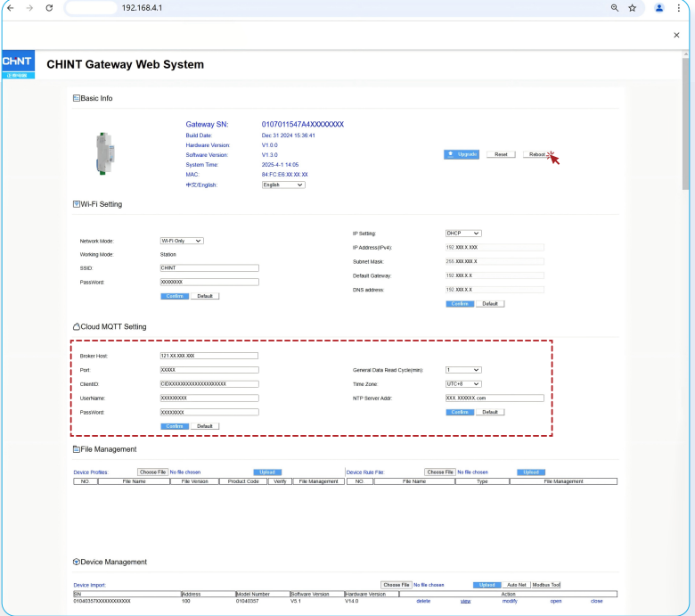This screenshot has height=616, width=695.
Task: Click Default under MQTT password field
Action: [x=205, y=426]
